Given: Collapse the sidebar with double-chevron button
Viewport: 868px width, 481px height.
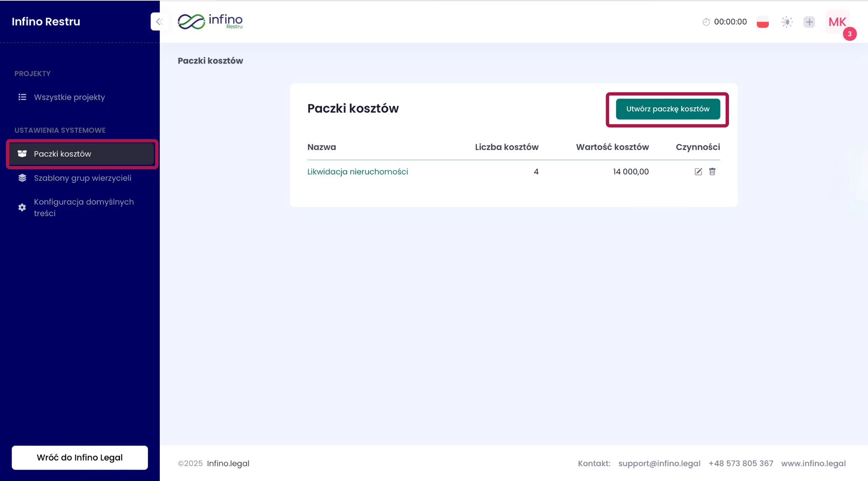Looking at the screenshot, I should tap(159, 22).
